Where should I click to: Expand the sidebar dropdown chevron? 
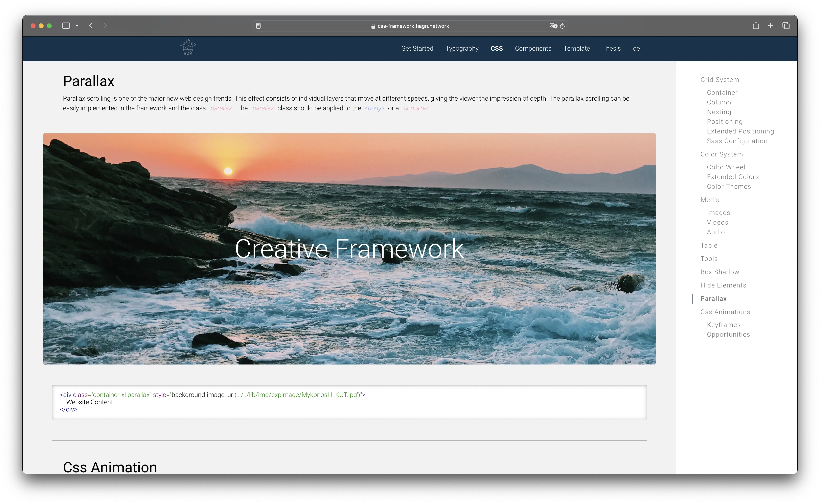(x=77, y=26)
